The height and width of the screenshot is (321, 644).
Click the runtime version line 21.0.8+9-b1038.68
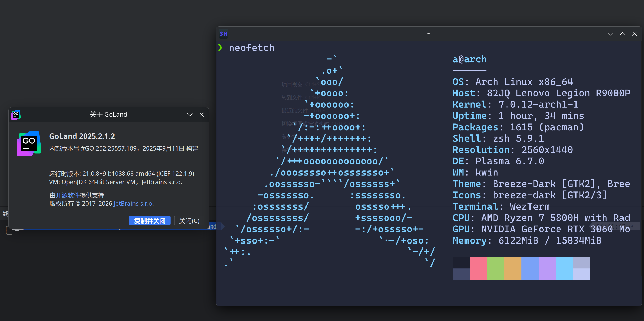(122, 174)
